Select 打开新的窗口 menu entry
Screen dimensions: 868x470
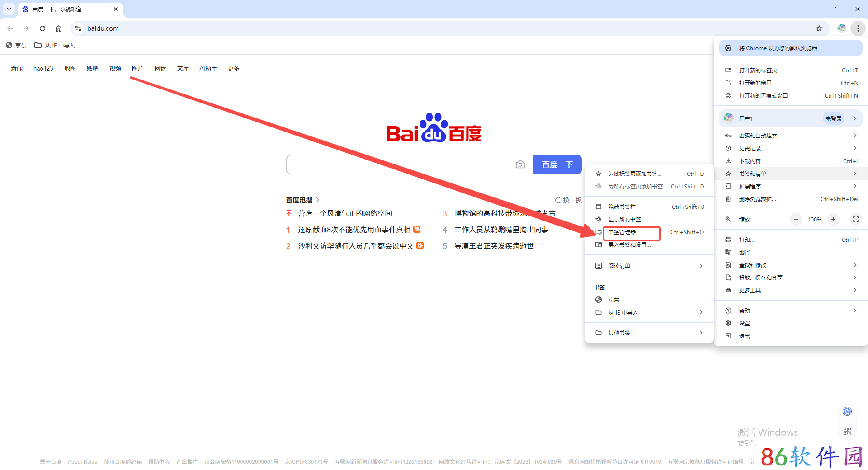coord(791,83)
